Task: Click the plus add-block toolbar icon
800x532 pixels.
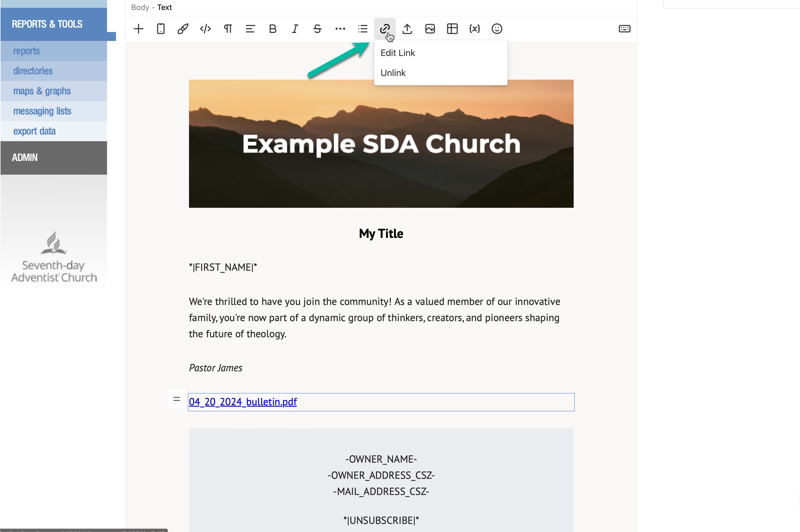Action: tap(138, 29)
